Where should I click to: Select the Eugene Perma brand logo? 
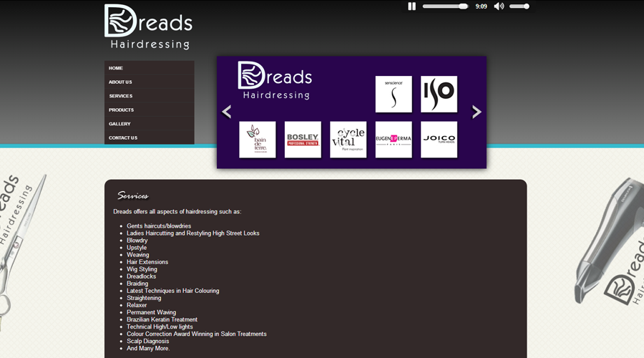pos(394,140)
